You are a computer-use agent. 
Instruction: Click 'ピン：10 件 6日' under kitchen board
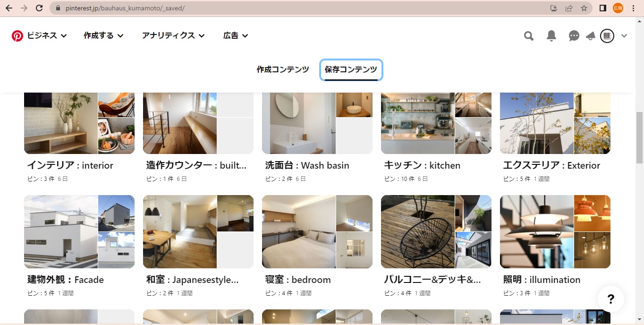coord(406,179)
